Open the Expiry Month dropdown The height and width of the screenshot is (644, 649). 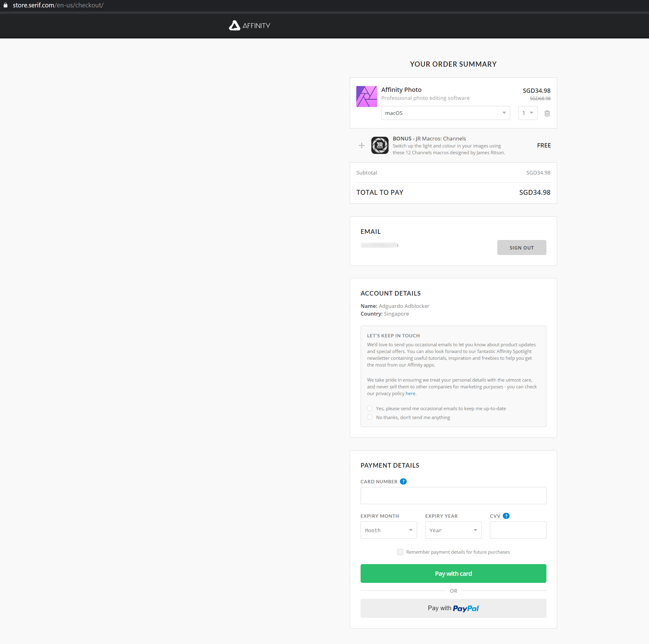tap(388, 530)
